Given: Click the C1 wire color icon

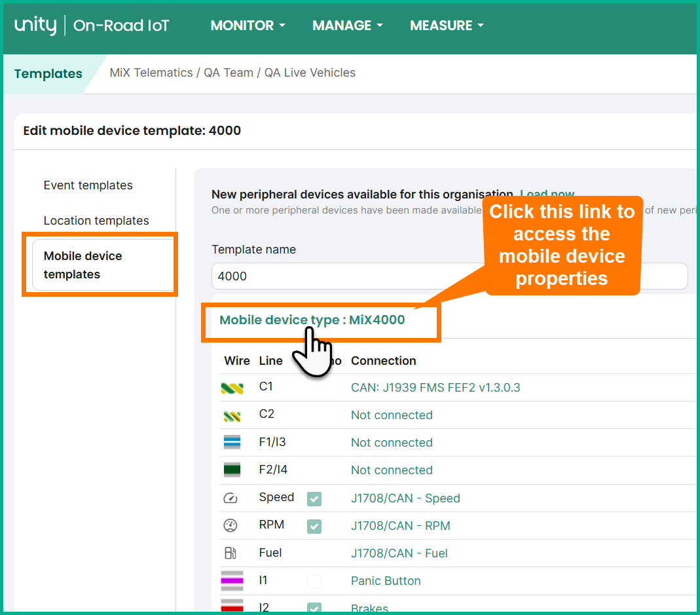Looking at the screenshot, I should [232, 388].
